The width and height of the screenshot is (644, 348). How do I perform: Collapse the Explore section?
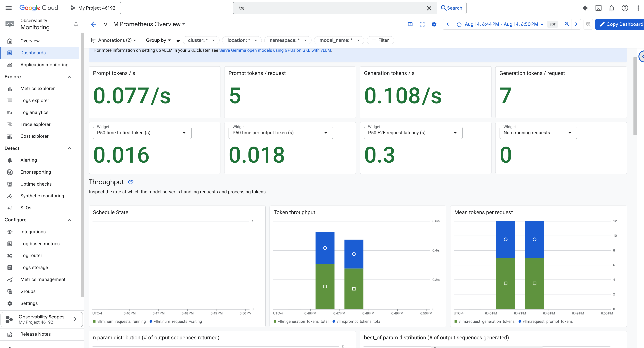69,77
